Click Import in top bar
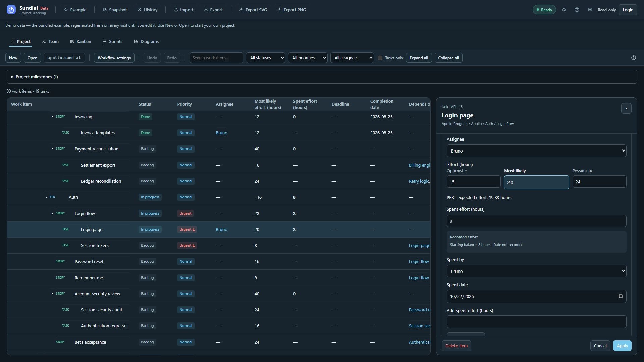Viewport: 644px width, 362px height. point(183,10)
